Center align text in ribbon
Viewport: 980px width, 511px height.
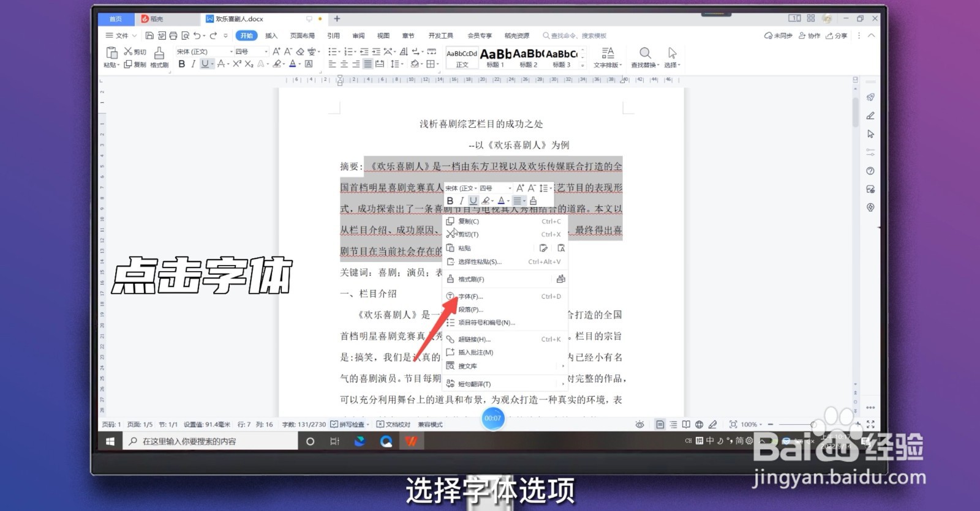[x=344, y=64]
